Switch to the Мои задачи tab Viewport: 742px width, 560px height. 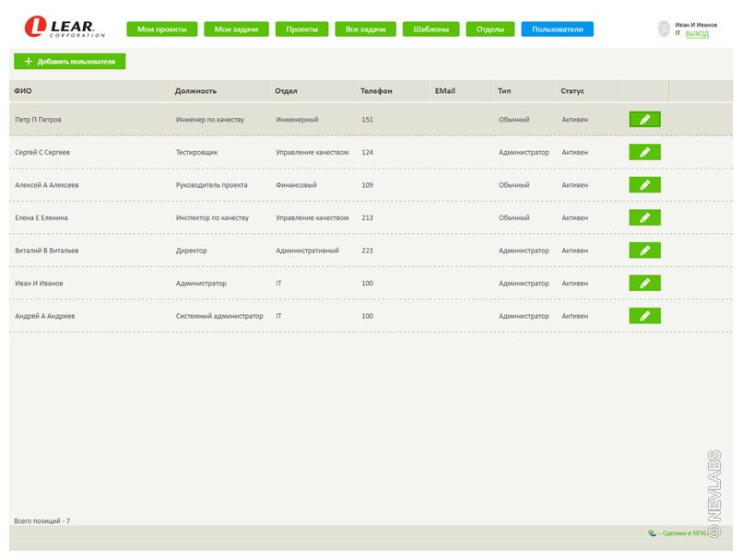point(236,29)
